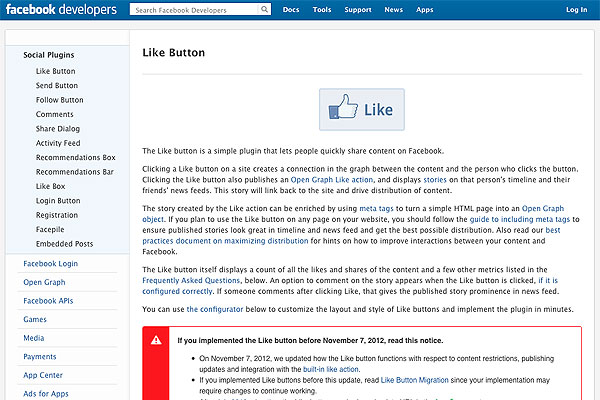
Task: Follow the built-in like action link
Action: 331,369
